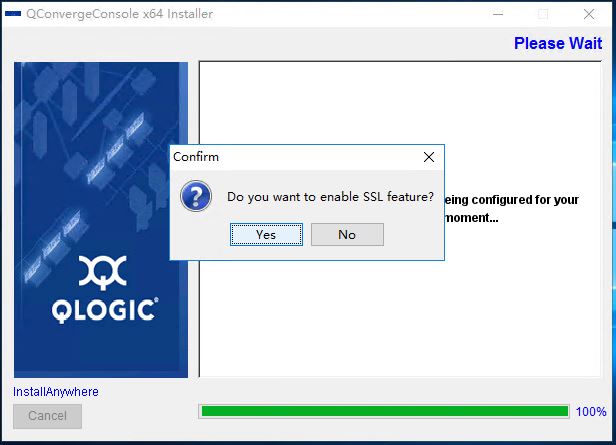Click the Cancel button in installer
Image resolution: width=616 pixels, height=445 pixels.
point(48,416)
